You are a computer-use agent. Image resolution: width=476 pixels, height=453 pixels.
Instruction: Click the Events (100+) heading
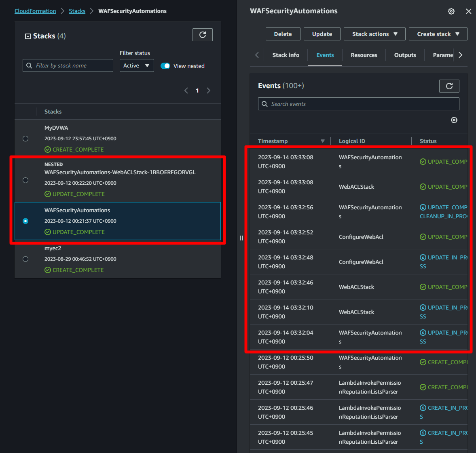281,86
